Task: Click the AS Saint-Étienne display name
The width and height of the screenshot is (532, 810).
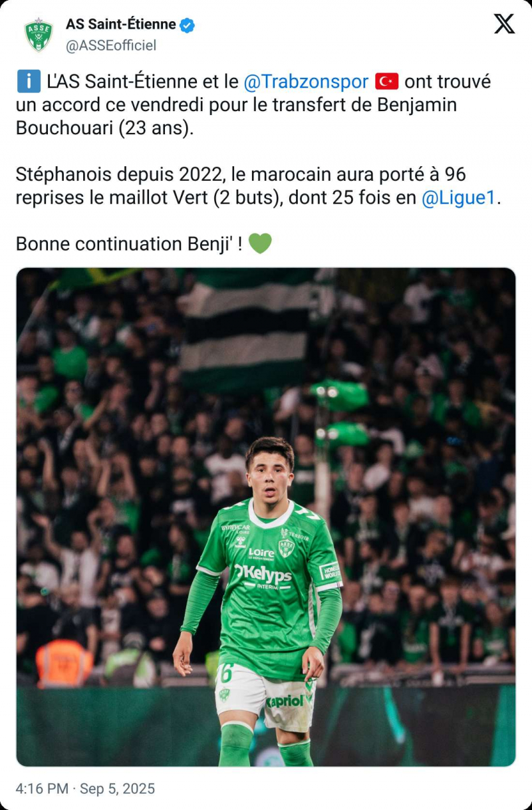Action: click(x=120, y=25)
